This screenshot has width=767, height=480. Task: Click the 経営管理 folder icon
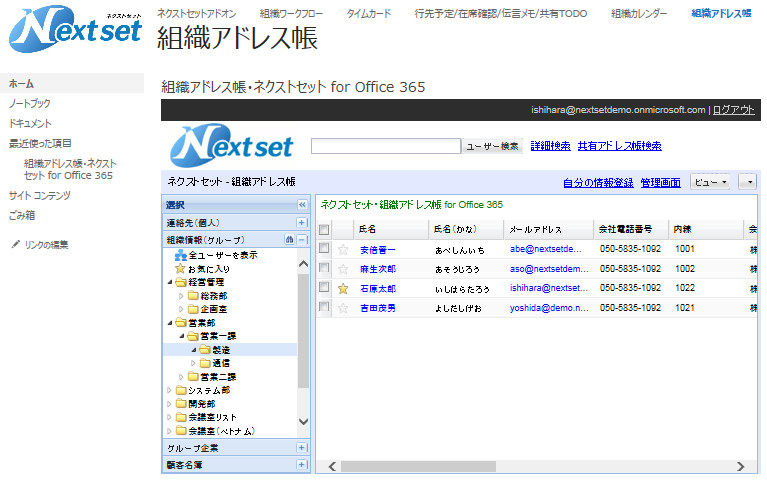(x=181, y=282)
